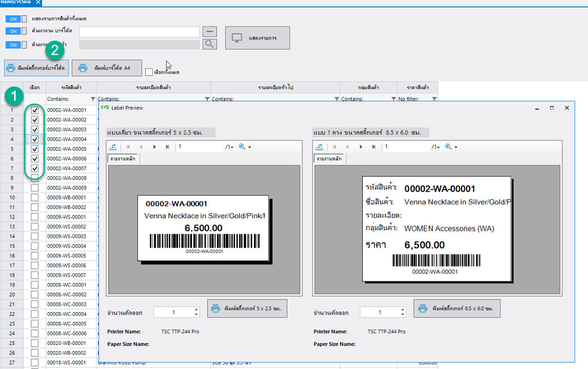Click the export icon in left preview toolbar
Image resolution: width=588 pixels, height=369 pixels.
pyautogui.click(x=113, y=147)
